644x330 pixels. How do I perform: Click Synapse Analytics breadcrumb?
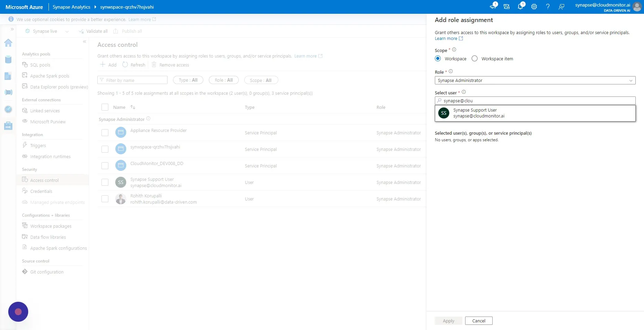coord(71,7)
